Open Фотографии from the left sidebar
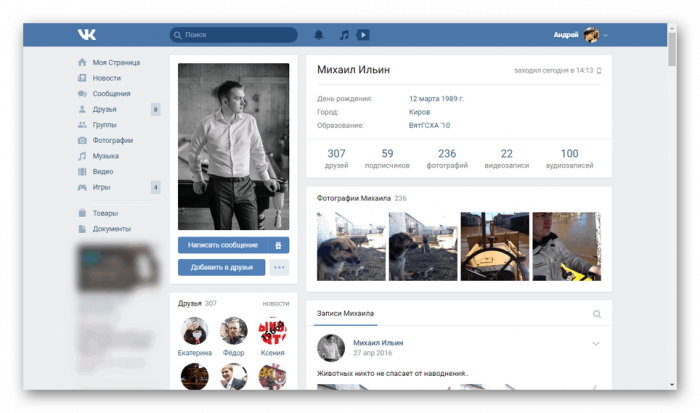This screenshot has height=413, width=700. pyautogui.click(x=112, y=141)
